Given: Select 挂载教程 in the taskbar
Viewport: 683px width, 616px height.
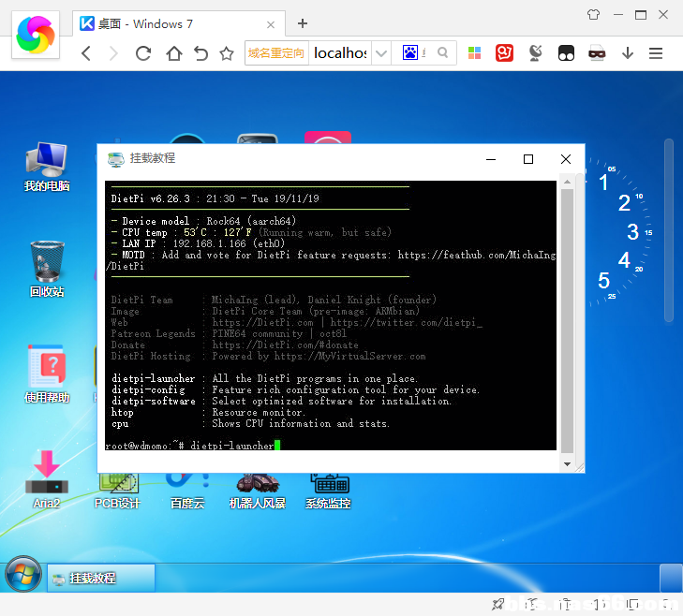Looking at the screenshot, I should point(100,578).
